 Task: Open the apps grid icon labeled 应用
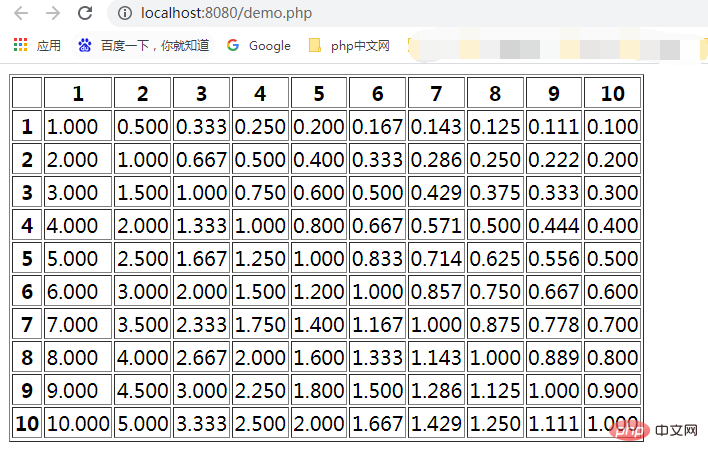tap(20, 45)
